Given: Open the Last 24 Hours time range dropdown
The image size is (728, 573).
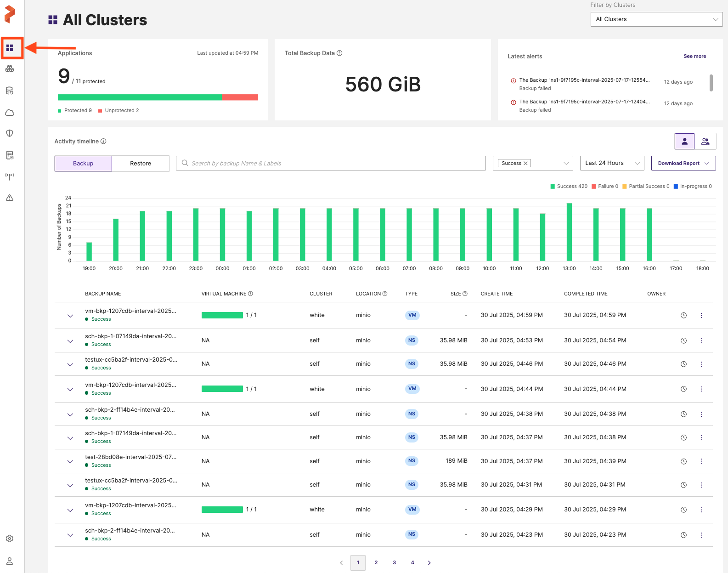Looking at the screenshot, I should point(612,163).
